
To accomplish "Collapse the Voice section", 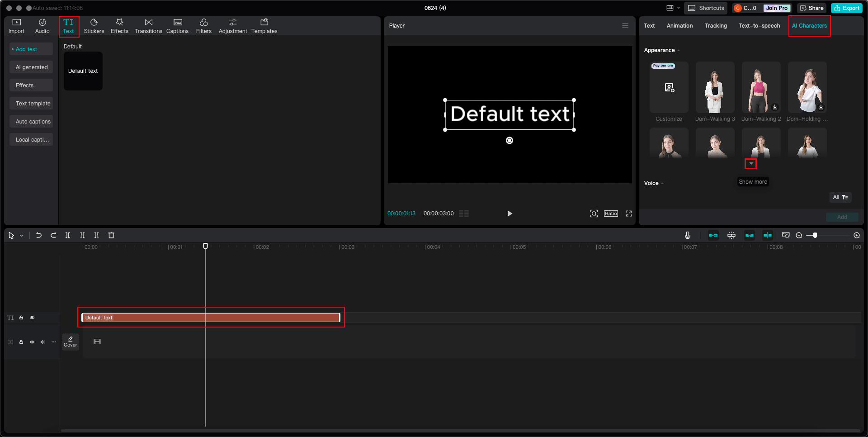I will point(662,184).
